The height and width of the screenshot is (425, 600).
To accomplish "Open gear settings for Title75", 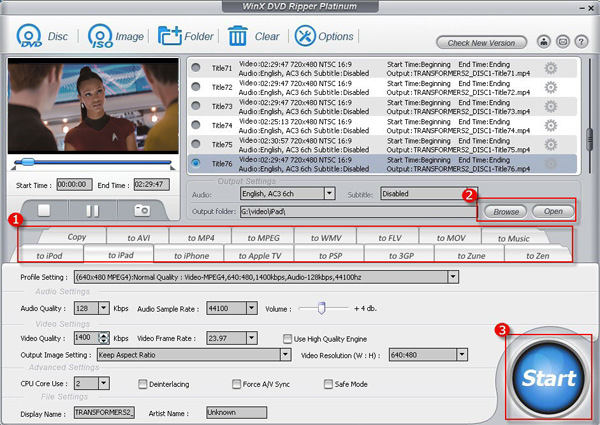I will [x=551, y=145].
